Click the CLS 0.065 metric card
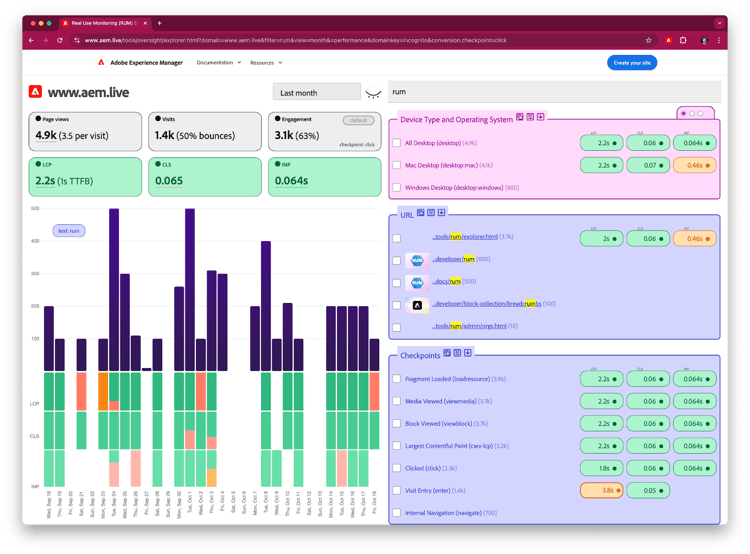 [x=205, y=177]
